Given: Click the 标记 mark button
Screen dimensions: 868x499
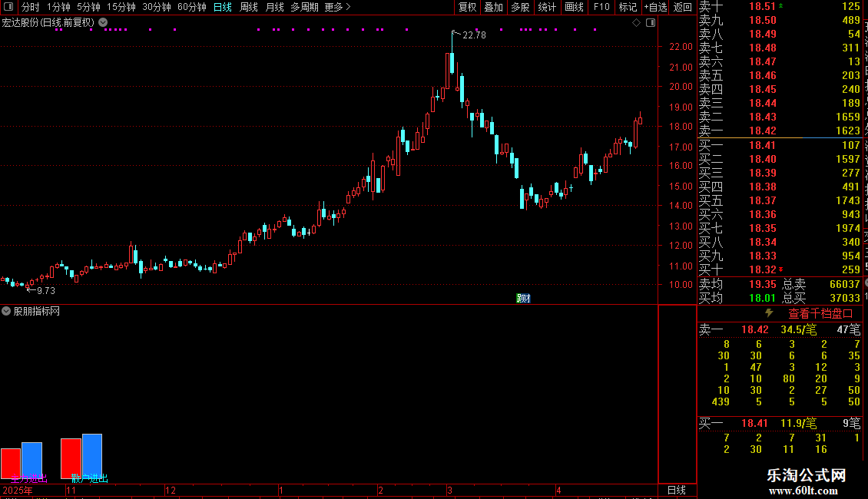Looking at the screenshot, I should [x=628, y=7].
